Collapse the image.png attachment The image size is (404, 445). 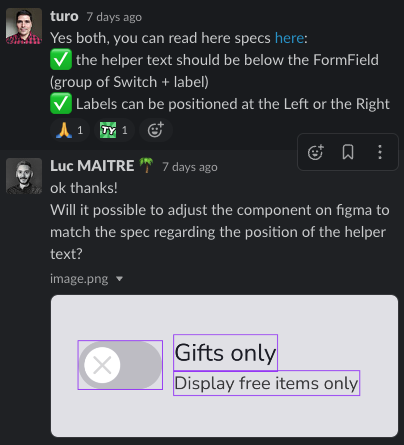coord(120,279)
